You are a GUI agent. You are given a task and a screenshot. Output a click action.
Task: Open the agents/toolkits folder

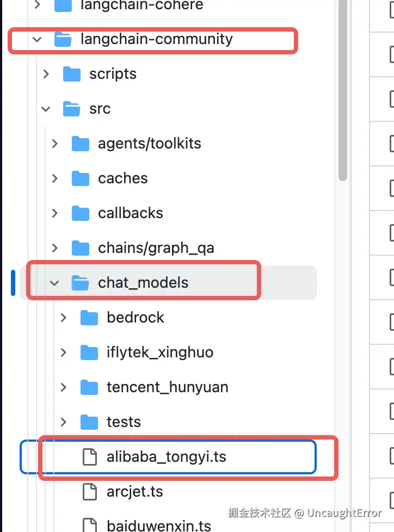(149, 144)
